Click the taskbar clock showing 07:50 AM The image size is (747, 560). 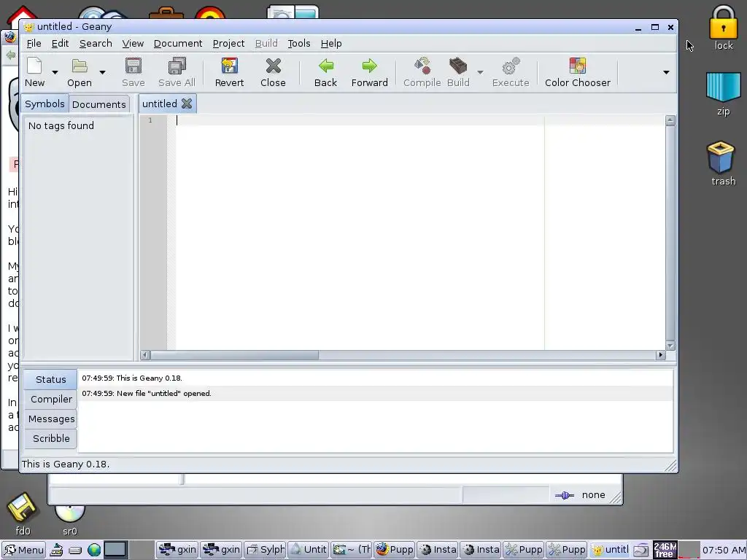724,550
